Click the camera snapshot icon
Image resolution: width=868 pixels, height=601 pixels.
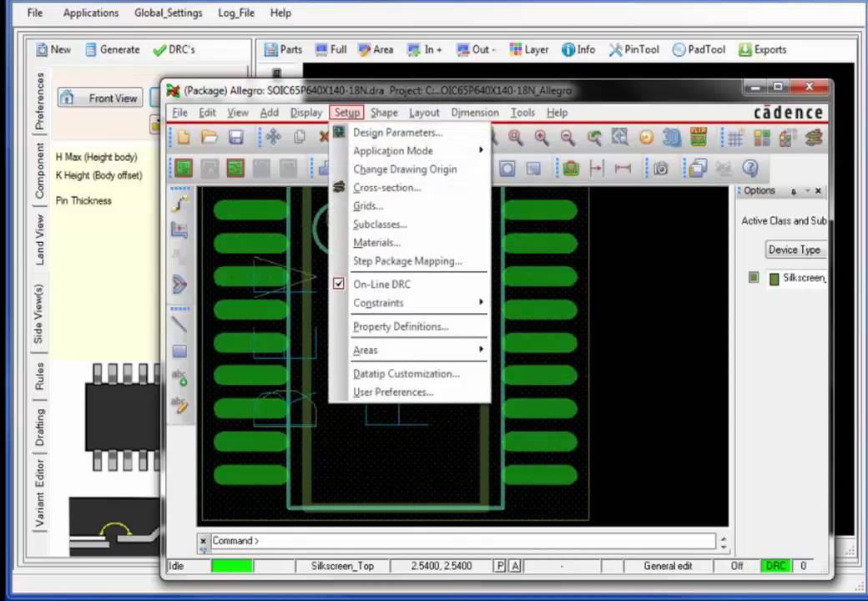(x=660, y=169)
